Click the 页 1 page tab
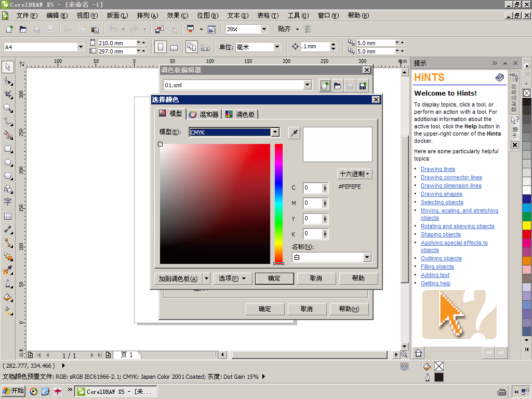This screenshot has height=399, width=532. 127,355
